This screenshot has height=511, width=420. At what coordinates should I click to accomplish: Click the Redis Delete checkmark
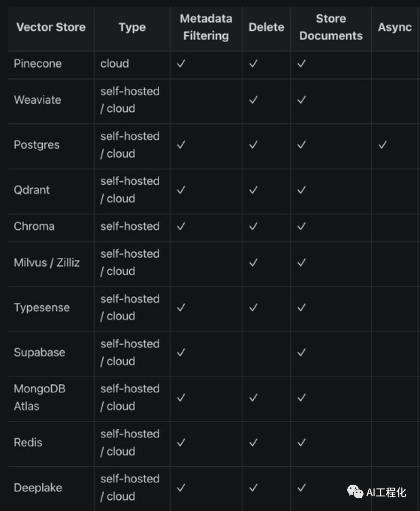click(x=253, y=442)
